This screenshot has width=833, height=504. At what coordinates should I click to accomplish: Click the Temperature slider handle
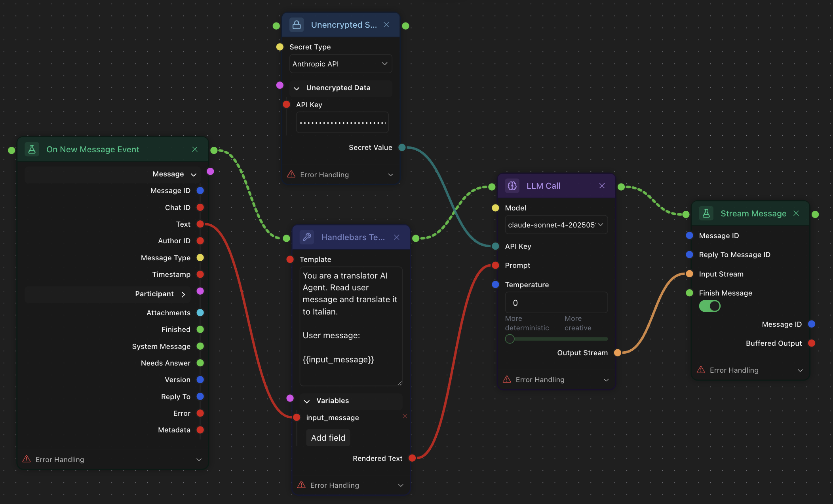(x=510, y=339)
